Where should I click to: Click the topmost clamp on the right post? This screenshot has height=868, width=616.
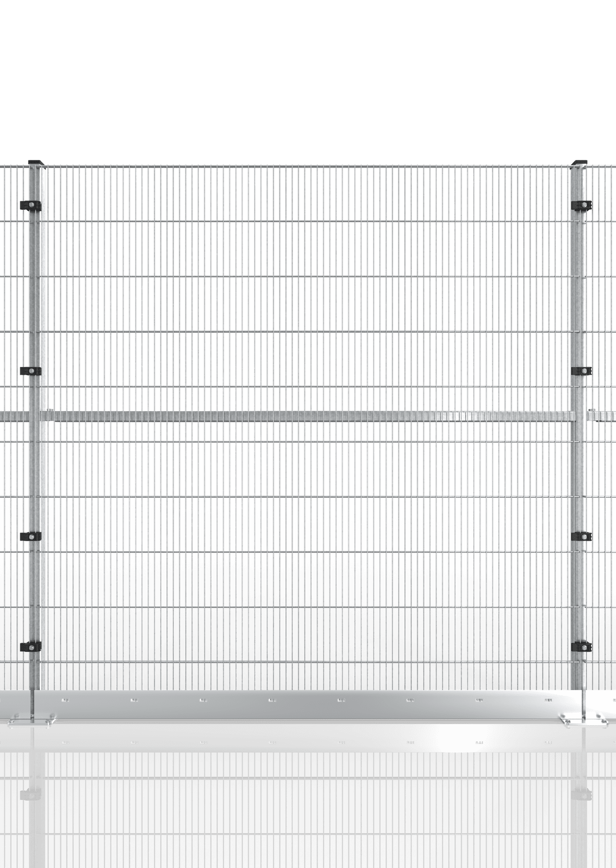pyautogui.click(x=581, y=205)
